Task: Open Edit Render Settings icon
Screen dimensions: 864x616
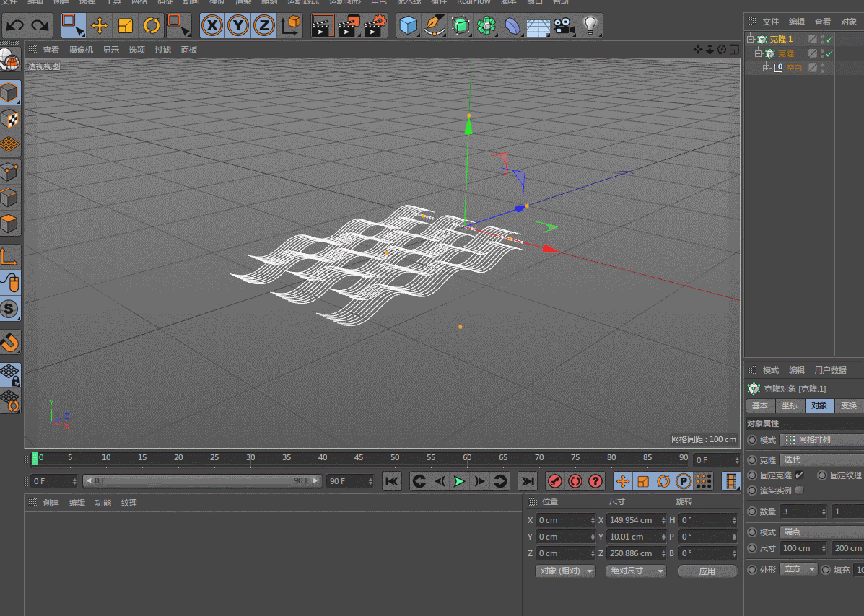Action: [375, 27]
